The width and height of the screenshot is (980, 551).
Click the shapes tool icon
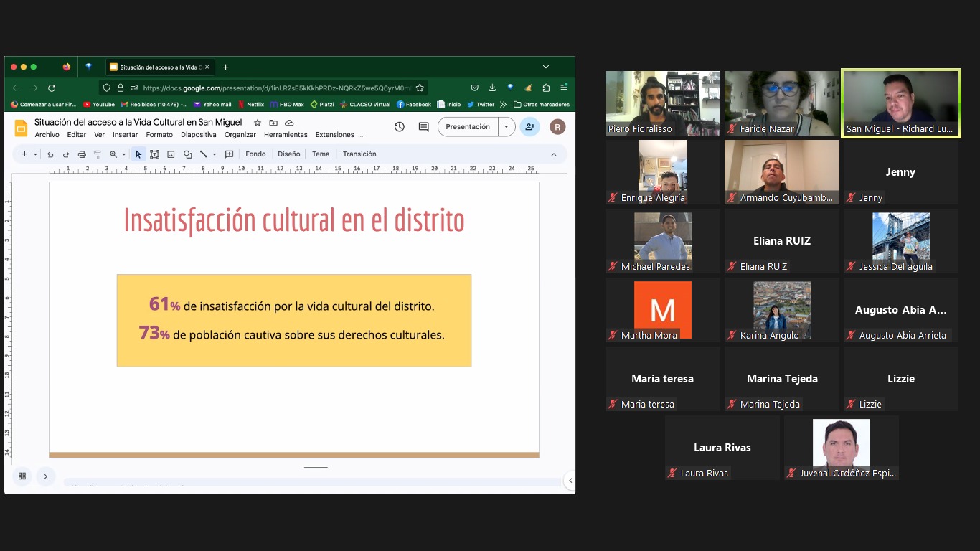[x=187, y=154]
